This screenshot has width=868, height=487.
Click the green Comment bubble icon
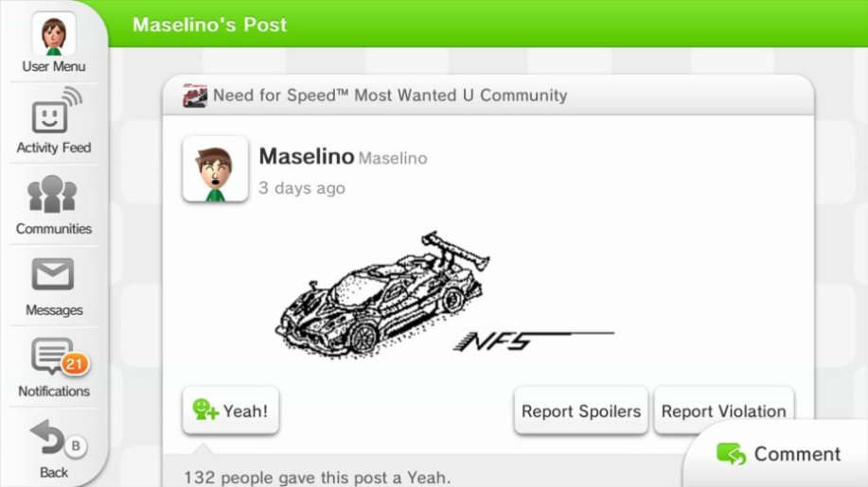point(732,455)
